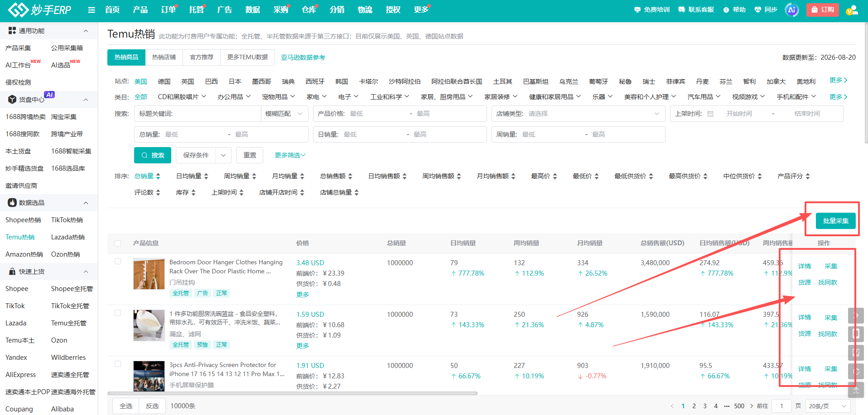Click 反选 invert selection
This screenshot has height=415, width=868.
tap(152, 406)
